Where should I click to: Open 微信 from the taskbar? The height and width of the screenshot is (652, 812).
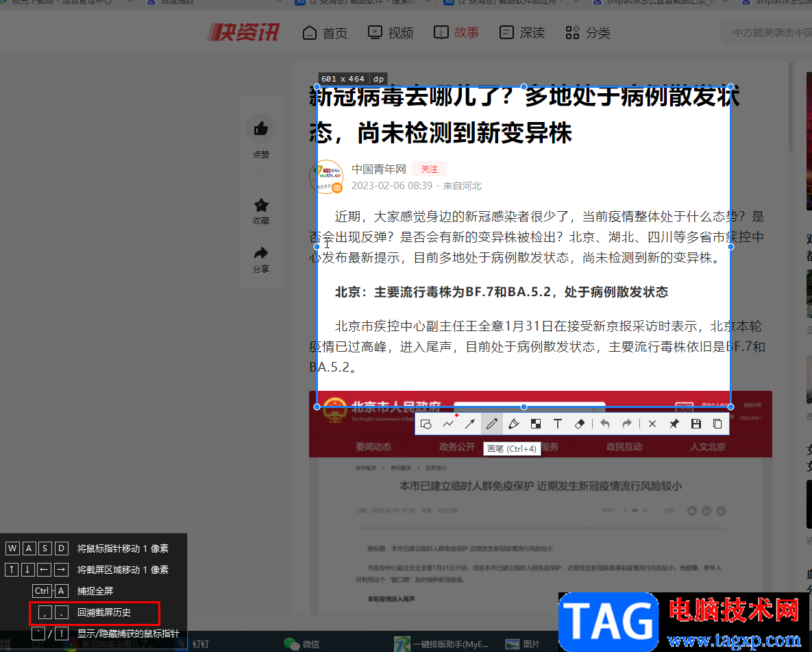[302, 644]
